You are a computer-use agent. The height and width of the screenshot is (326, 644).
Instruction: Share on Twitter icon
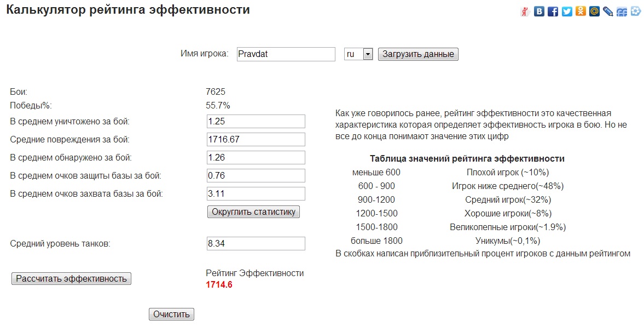pyautogui.click(x=567, y=12)
